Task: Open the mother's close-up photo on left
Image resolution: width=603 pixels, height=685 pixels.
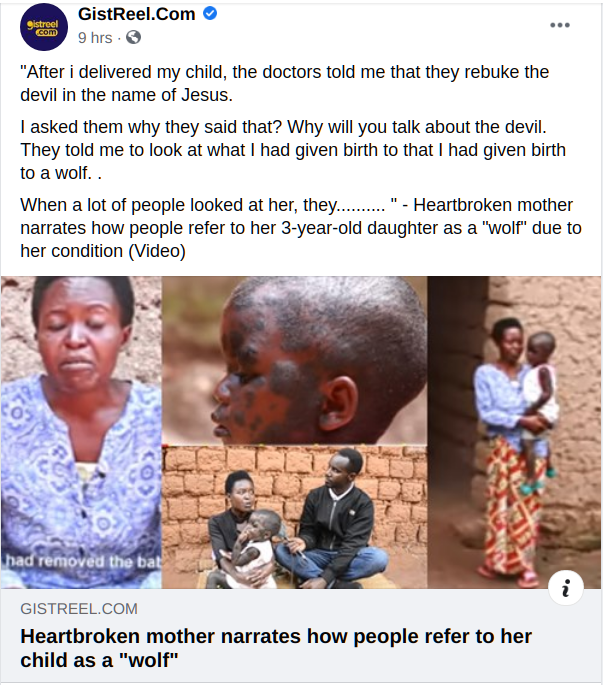Action: (81, 432)
